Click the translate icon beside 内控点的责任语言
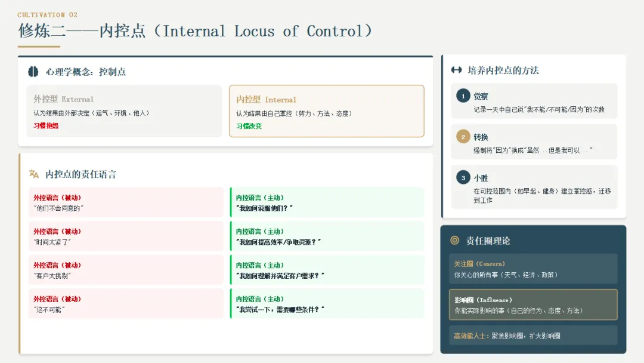 (34, 174)
